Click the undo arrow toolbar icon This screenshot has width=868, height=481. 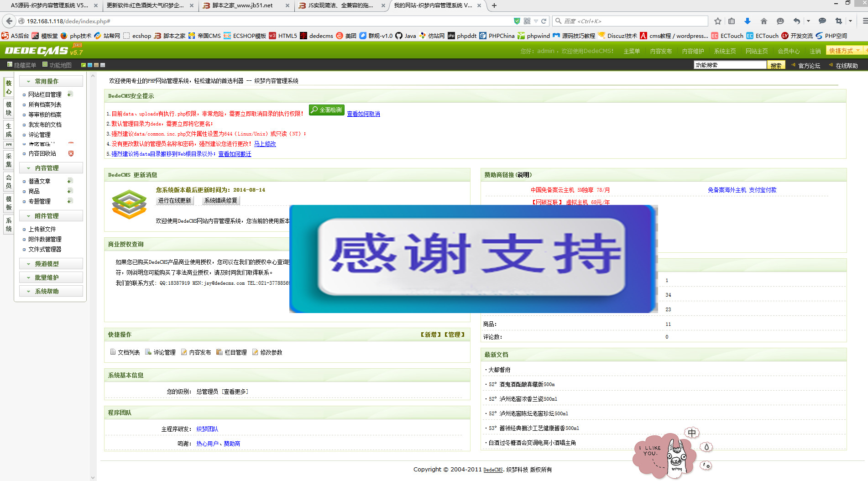(x=797, y=21)
